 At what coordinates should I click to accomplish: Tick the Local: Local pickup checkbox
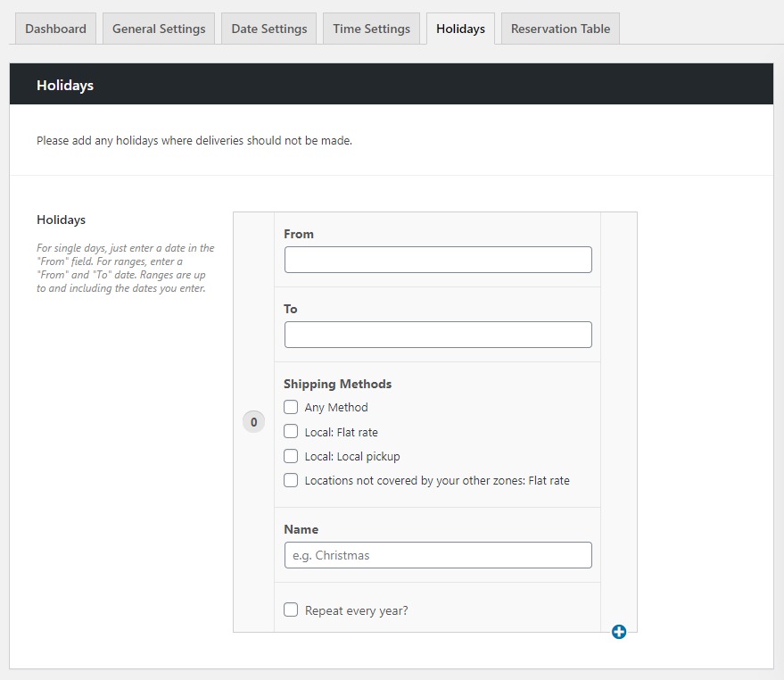click(x=291, y=456)
